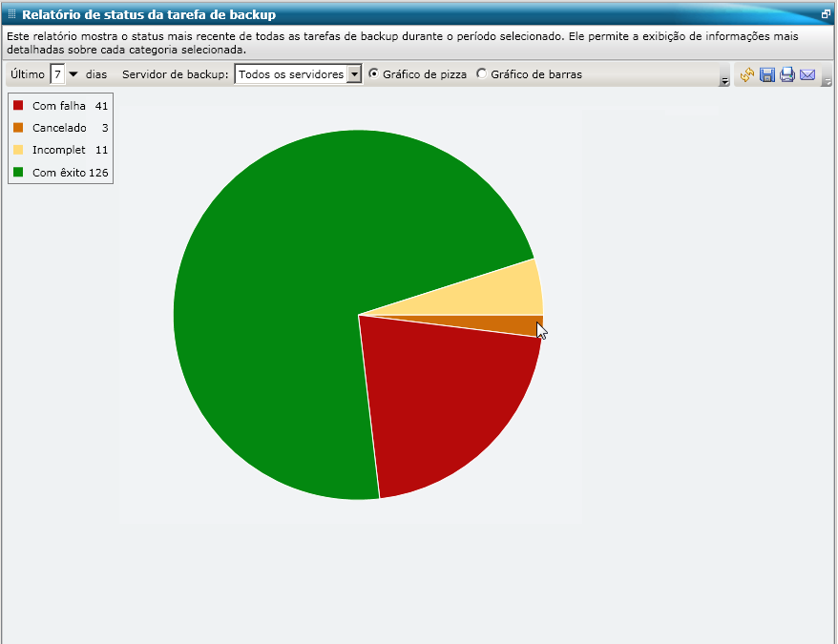Image resolution: width=838 pixels, height=644 pixels.
Task: Click the red Com falha legend swatch
Action: tap(18, 105)
